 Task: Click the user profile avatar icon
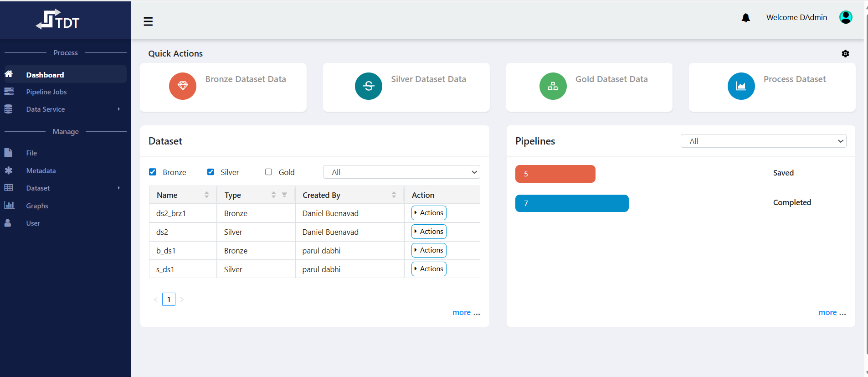click(845, 17)
